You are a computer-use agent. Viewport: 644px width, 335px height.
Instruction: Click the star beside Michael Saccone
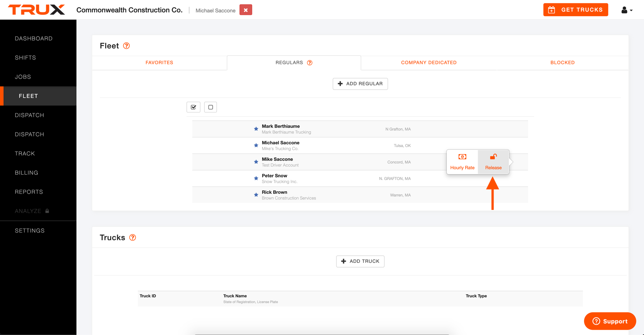(256, 145)
